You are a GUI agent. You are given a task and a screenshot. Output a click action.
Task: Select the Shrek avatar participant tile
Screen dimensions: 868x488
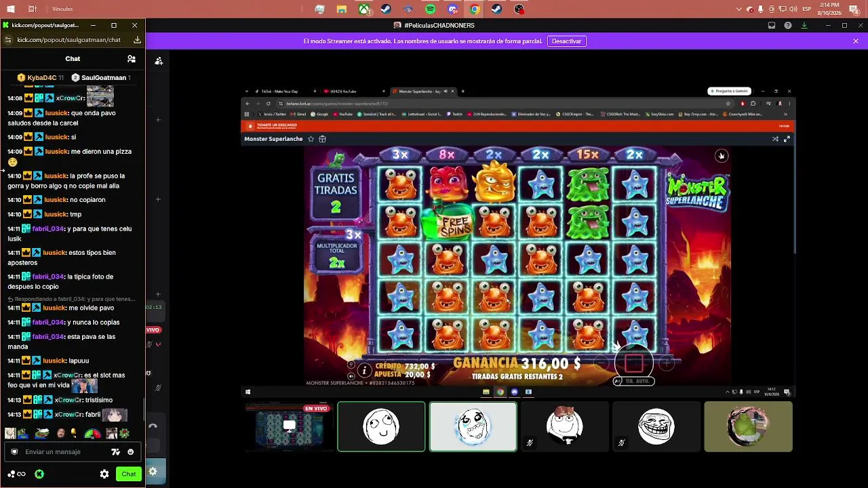tap(748, 426)
